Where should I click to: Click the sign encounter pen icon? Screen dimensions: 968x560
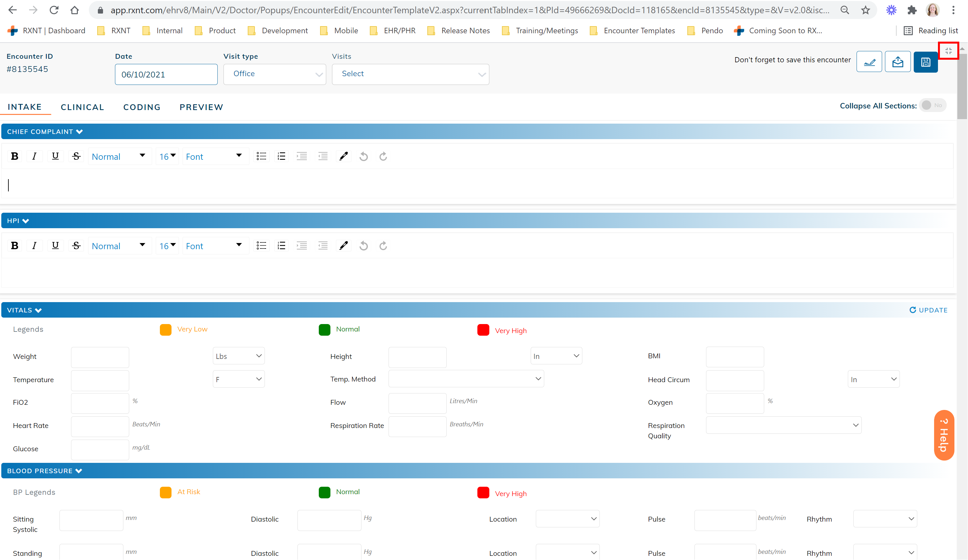coord(869,62)
